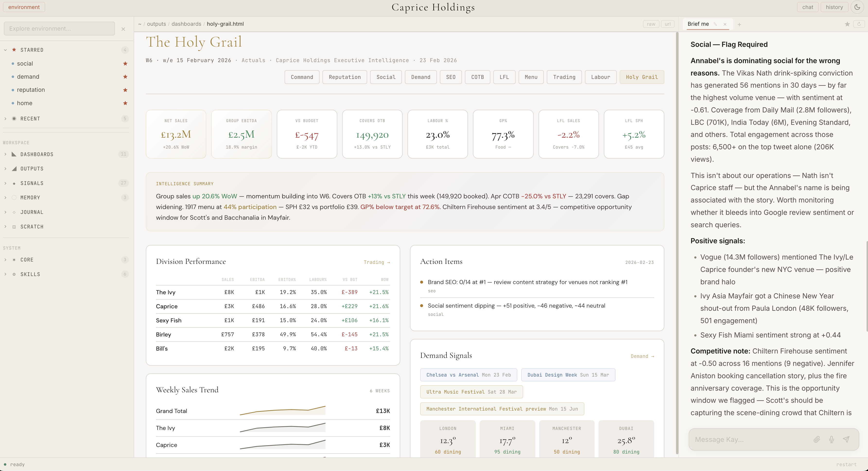Click the attachment paperclip in the message bar

(817, 439)
